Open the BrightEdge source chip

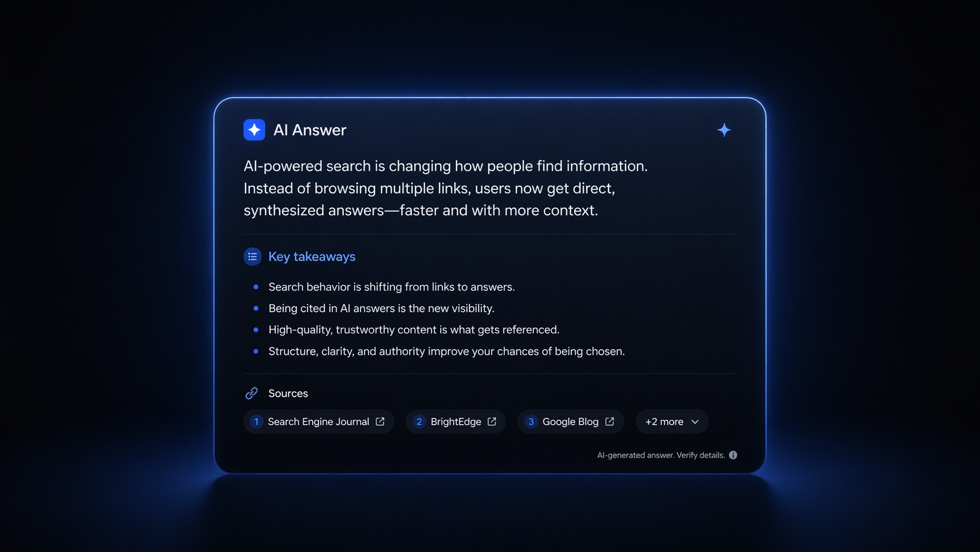(x=455, y=421)
